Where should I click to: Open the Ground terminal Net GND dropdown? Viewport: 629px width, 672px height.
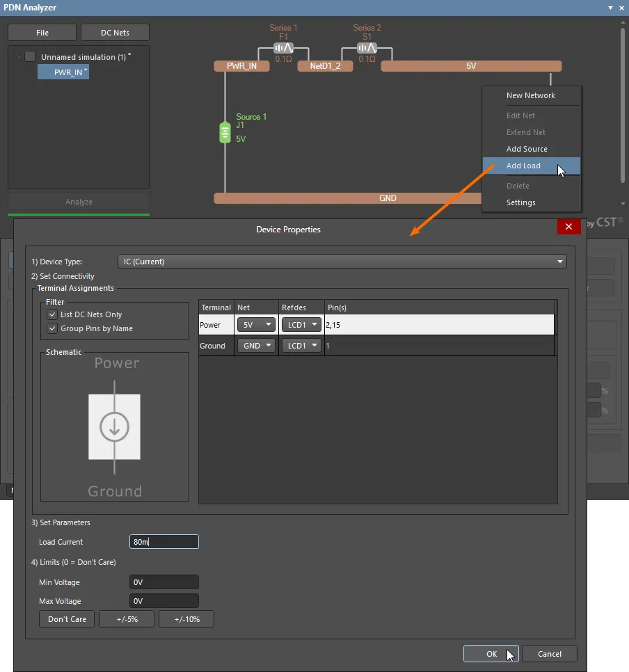point(256,346)
